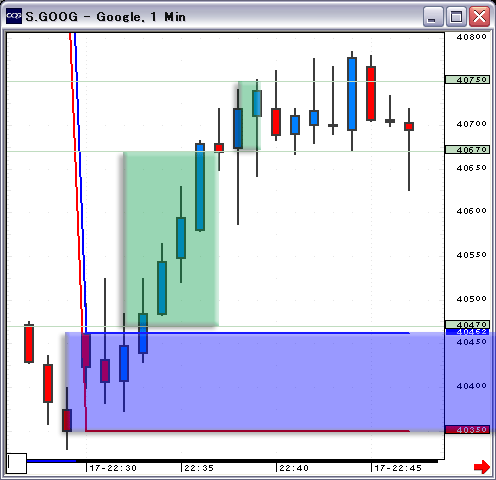Screen dimensions: 496x480
Task: Click the 17-22:45 time axis label
Action: pos(398,468)
